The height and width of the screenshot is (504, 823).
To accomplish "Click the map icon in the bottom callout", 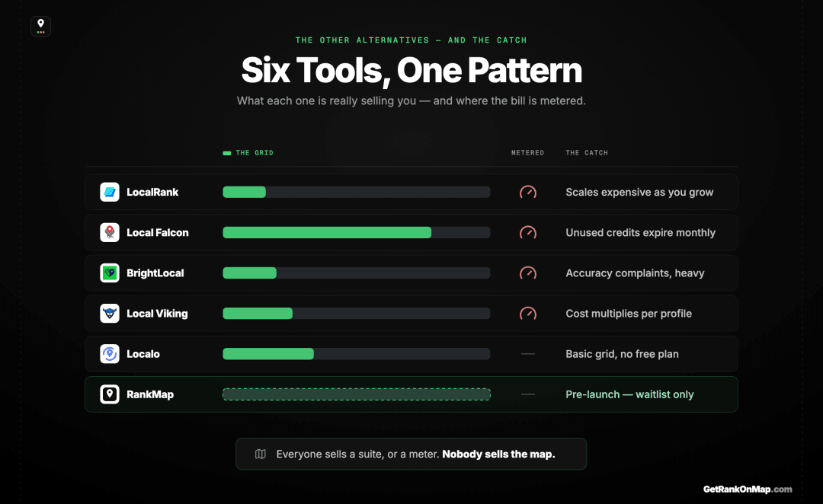I will [261, 454].
